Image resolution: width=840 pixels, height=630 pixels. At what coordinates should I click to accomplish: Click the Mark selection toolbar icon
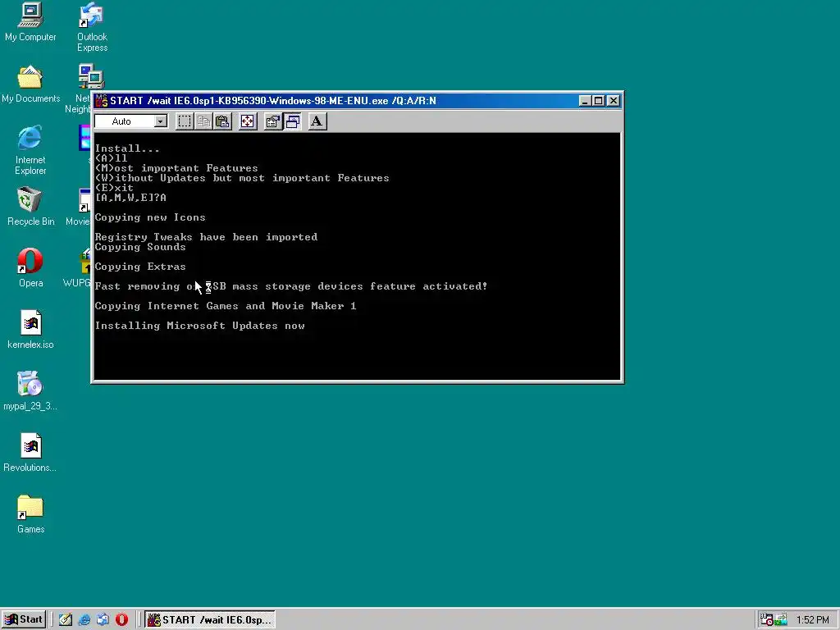tap(185, 121)
